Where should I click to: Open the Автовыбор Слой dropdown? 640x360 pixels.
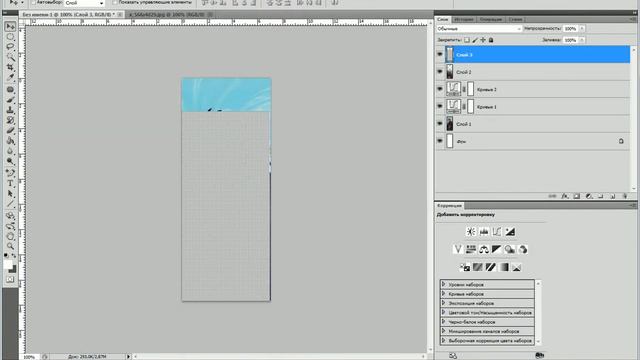(84, 3)
